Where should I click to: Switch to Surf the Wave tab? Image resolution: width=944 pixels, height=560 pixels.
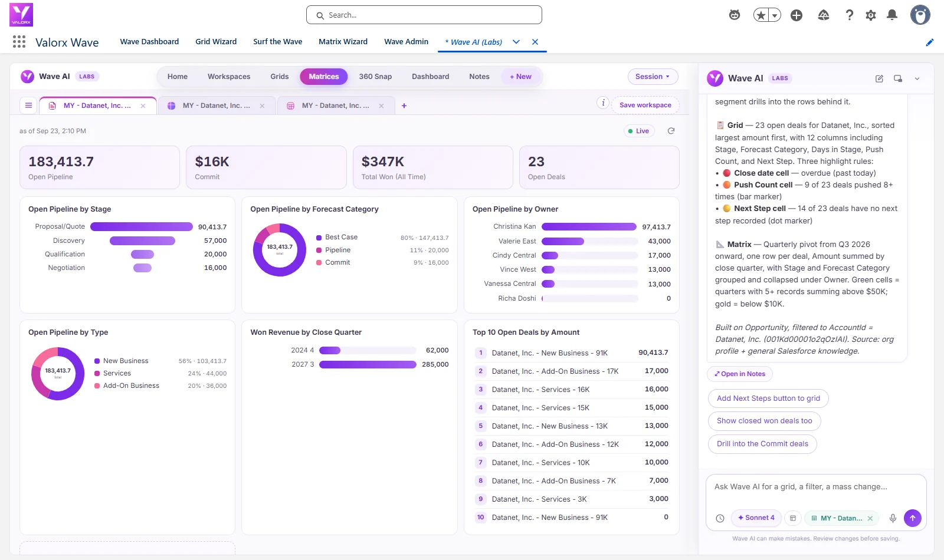click(277, 42)
